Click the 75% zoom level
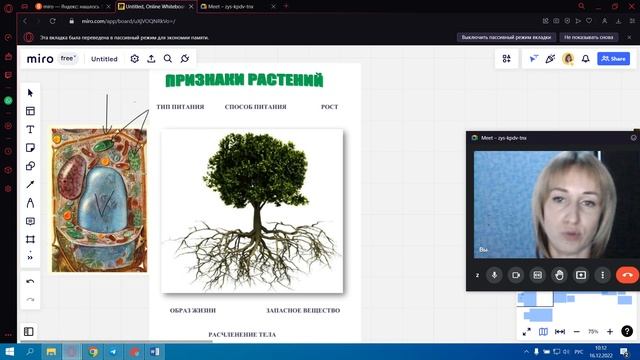This screenshot has width=640, height=360. coord(593,332)
